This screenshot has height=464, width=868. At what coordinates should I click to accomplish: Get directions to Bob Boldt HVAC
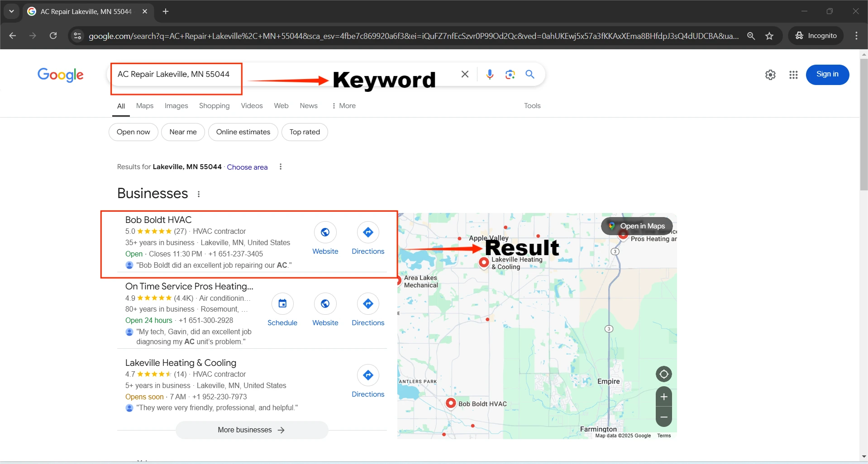click(368, 239)
